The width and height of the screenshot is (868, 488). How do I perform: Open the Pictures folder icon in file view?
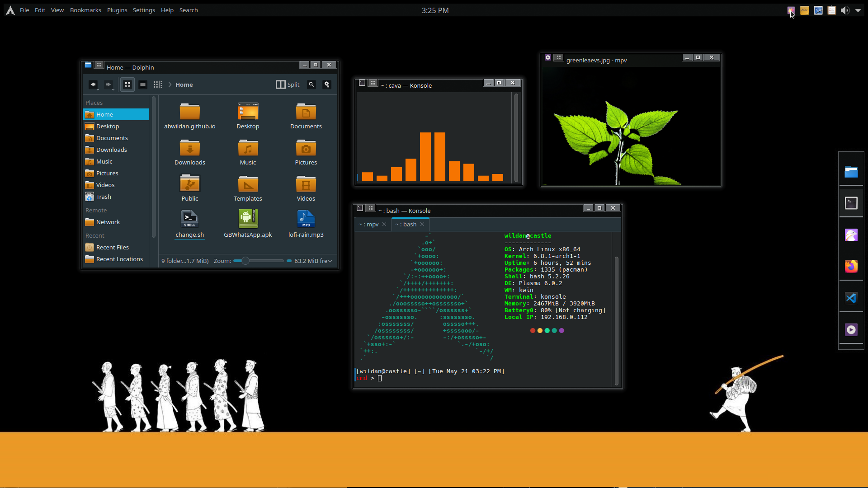[306, 152]
